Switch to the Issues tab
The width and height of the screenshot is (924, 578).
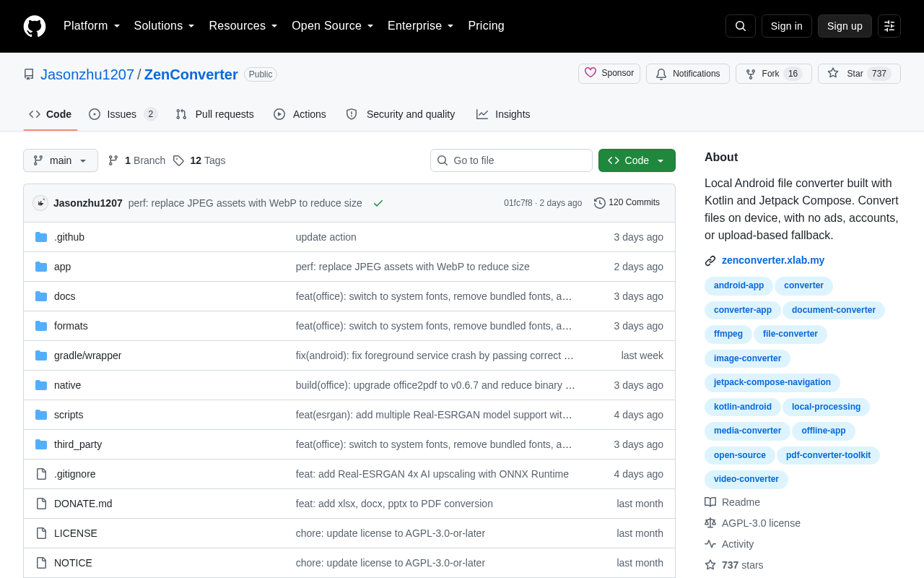click(x=123, y=114)
